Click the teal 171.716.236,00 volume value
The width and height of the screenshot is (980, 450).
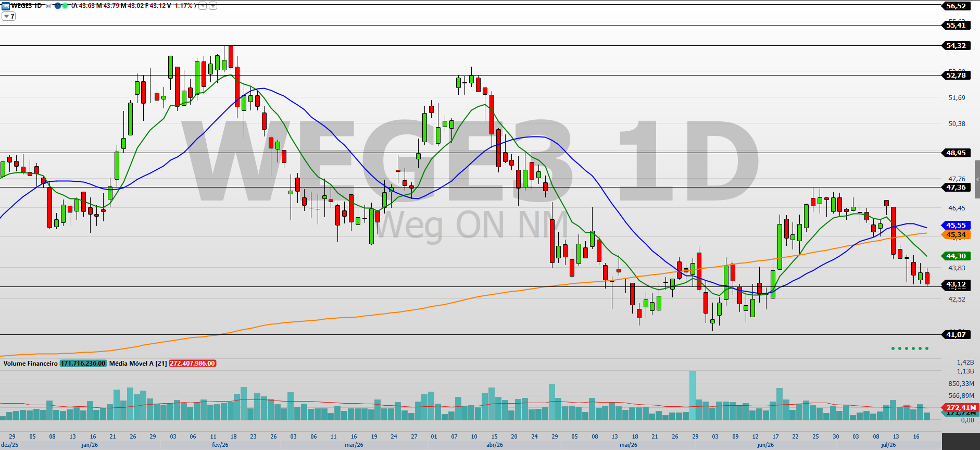coord(83,363)
